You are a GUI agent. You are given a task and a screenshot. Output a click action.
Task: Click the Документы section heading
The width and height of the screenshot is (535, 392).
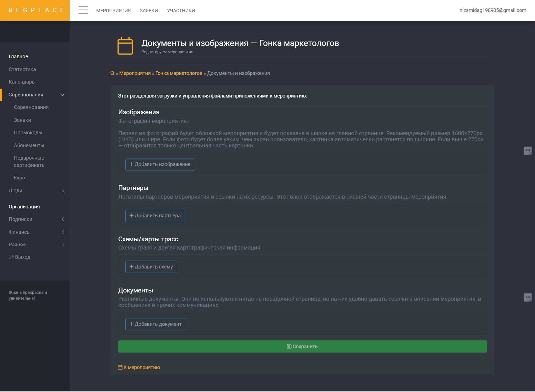tap(135, 290)
